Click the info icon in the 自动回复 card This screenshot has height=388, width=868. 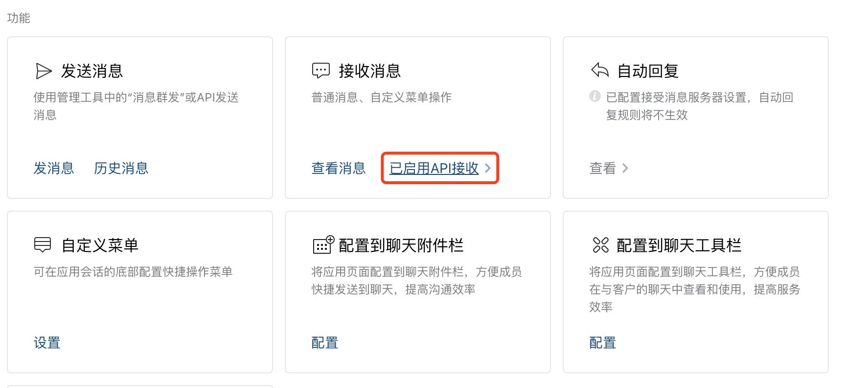tap(594, 97)
